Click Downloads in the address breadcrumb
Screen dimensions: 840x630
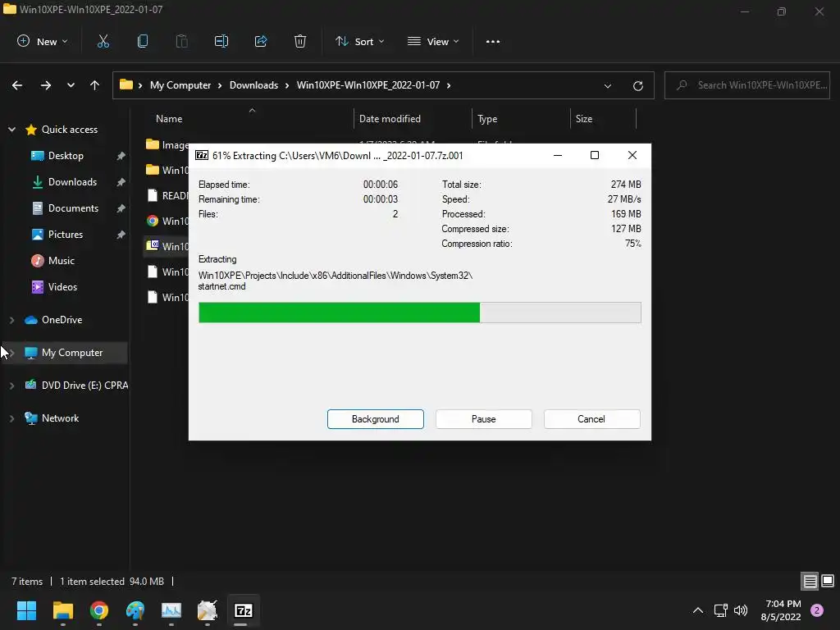[x=254, y=85]
